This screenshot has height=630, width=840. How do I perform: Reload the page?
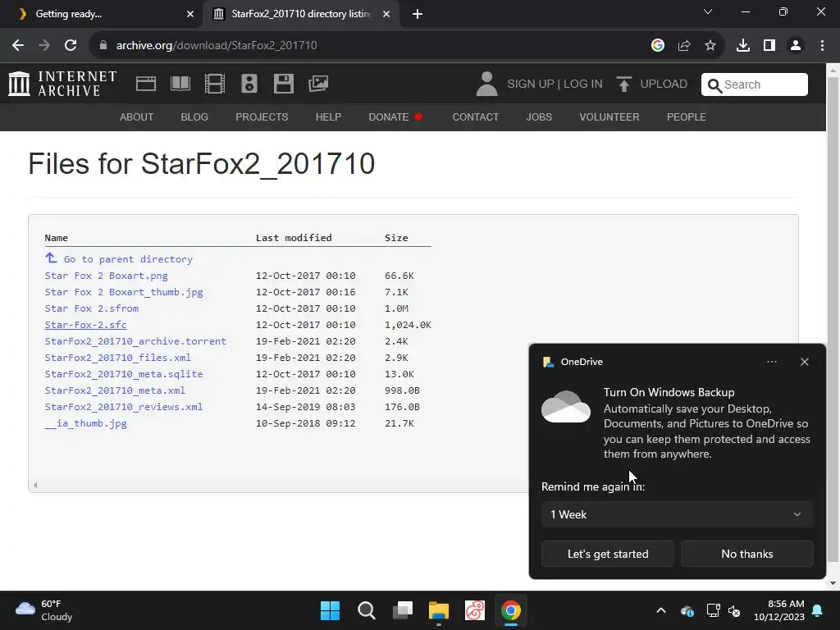(x=71, y=46)
